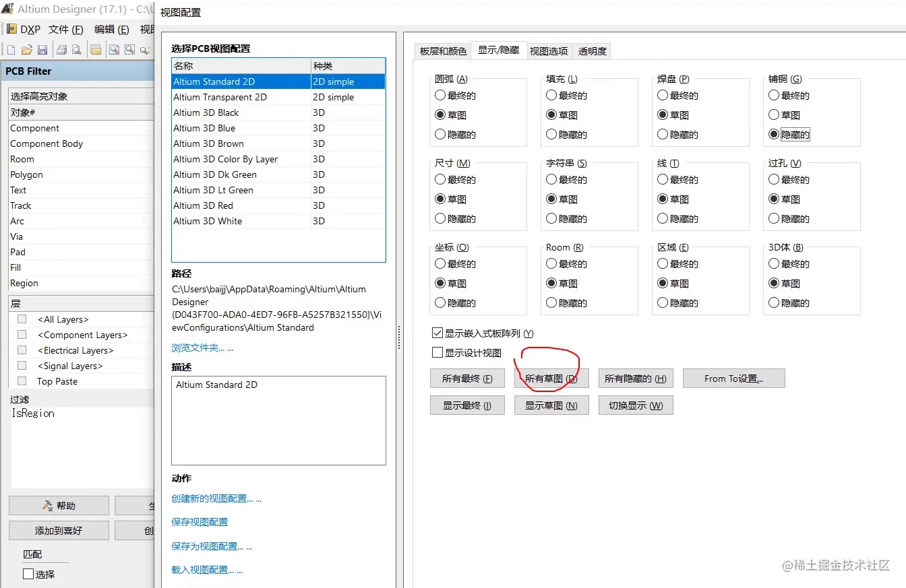Image resolution: width=906 pixels, height=588 pixels.
Task: Uncheck 显示嵌入式板阵列 (Y) checkbox
Action: pos(437,333)
